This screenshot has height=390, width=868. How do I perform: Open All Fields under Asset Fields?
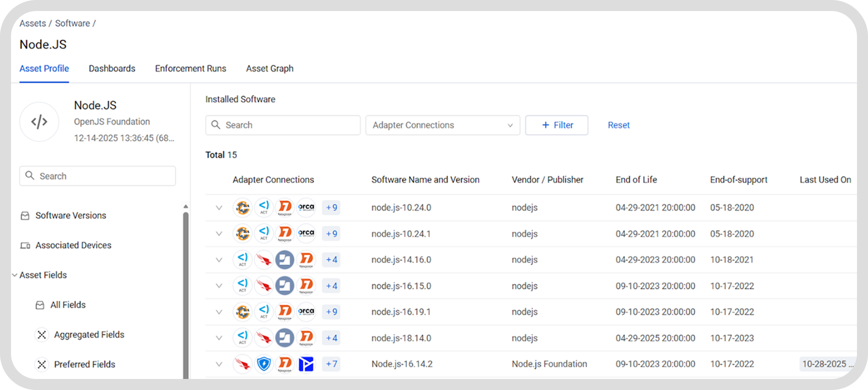pos(68,305)
